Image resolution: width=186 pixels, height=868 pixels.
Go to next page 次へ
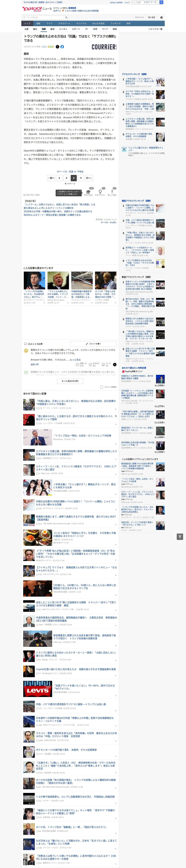(x=89, y=178)
